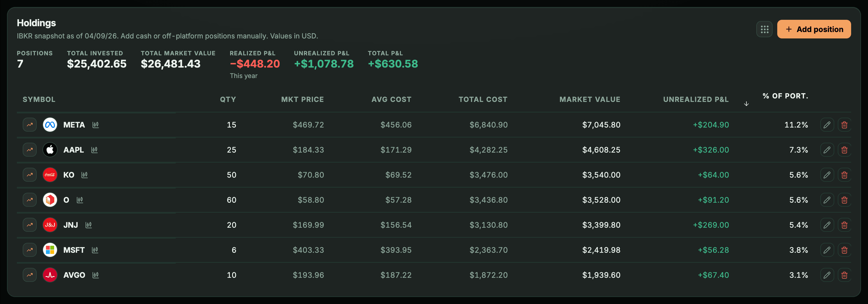
Task: Sort by QTY column header
Action: click(228, 100)
